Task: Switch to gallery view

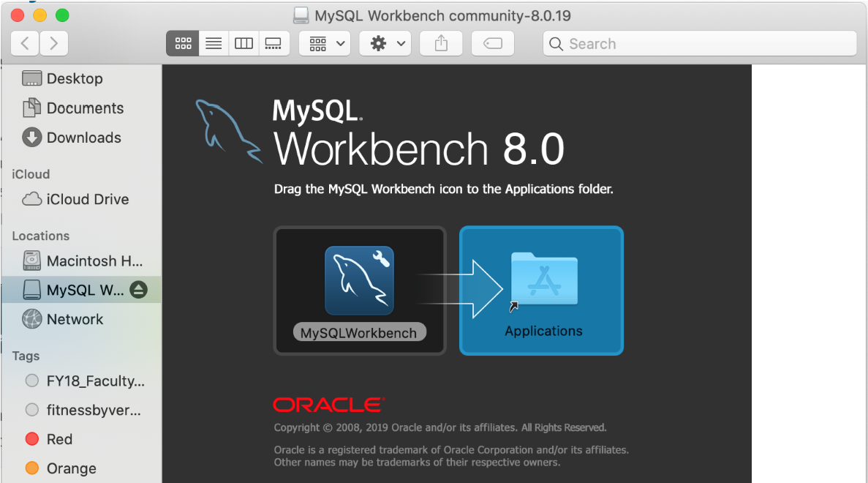Action: point(273,43)
